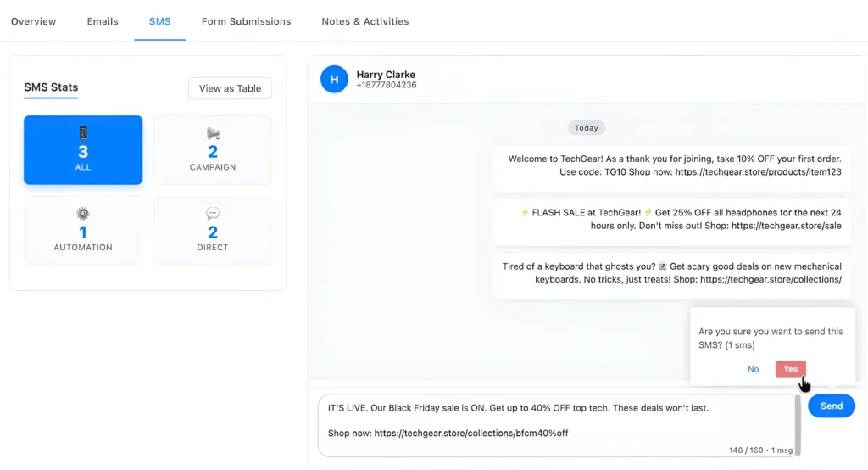Click the megaphone icon on CAMPAIGN card
Image resolution: width=868 pixels, height=470 pixels.
coord(213,133)
